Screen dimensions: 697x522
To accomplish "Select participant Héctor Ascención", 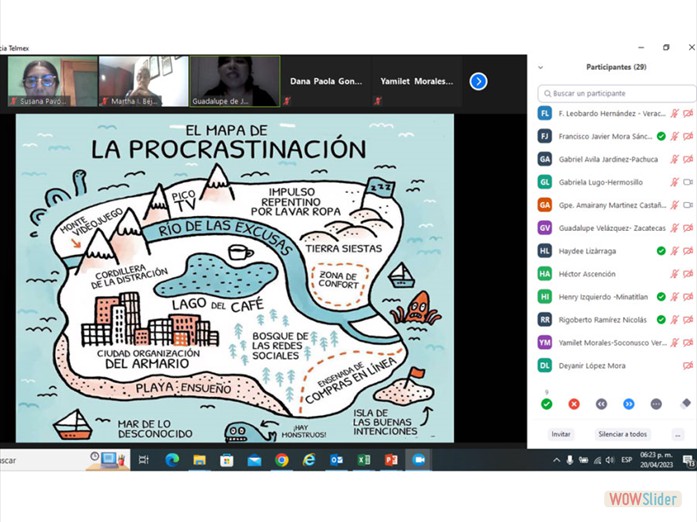I will pyautogui.click(x=616, y=274).
